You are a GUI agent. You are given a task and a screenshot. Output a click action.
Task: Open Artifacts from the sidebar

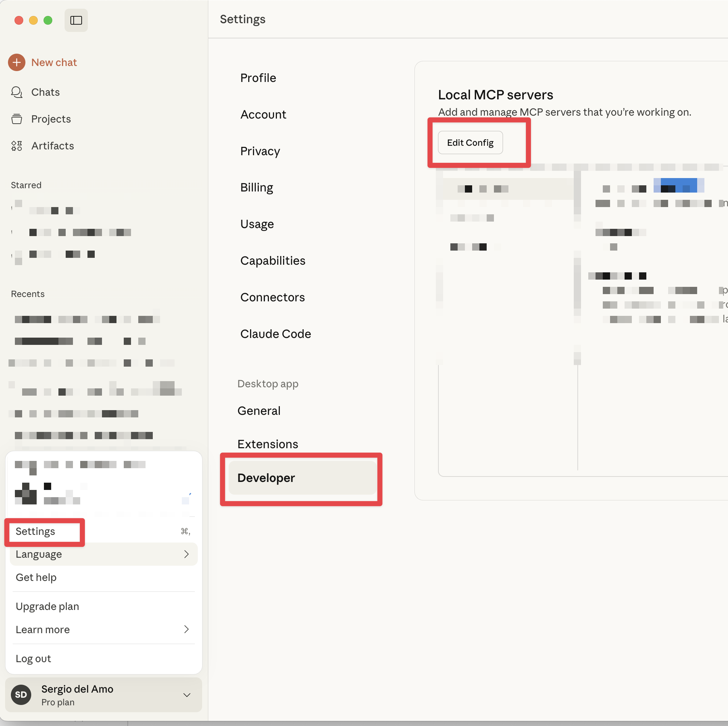pos(52,146)
